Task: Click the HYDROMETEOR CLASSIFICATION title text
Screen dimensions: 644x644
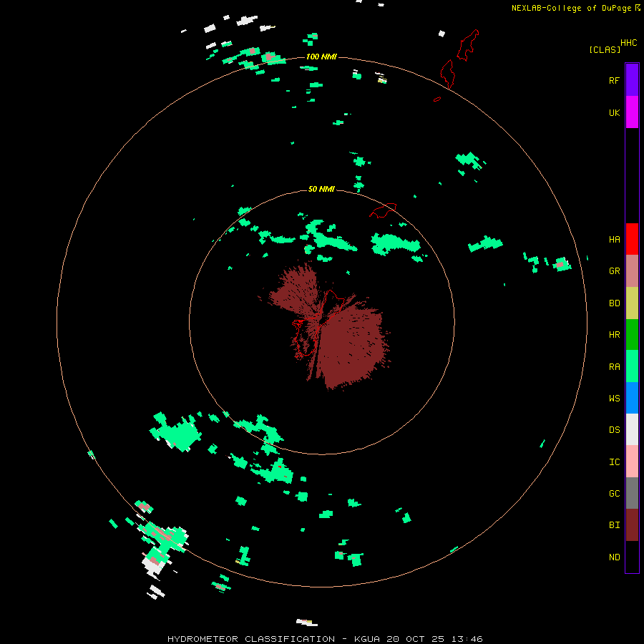Action: coord(251,639)
